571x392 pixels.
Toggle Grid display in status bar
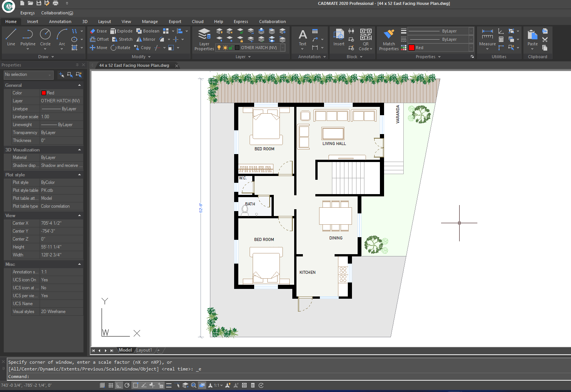pyautogui.click(x=111, y=385)
